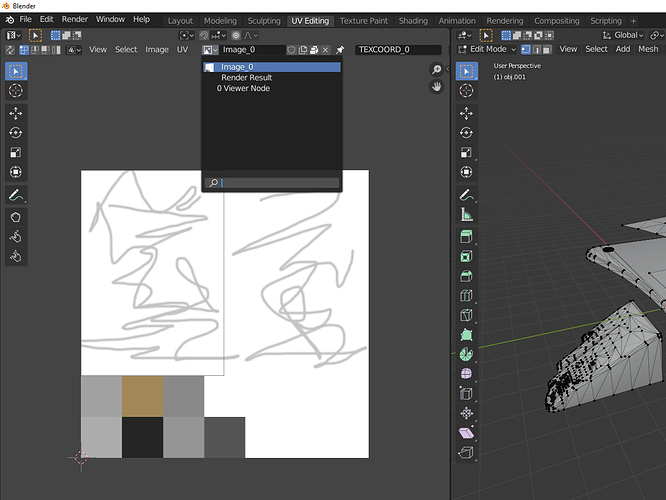Open the Mesh menu in 3D viewport
The width and height of the screenshot is (666, 500).
648,49
